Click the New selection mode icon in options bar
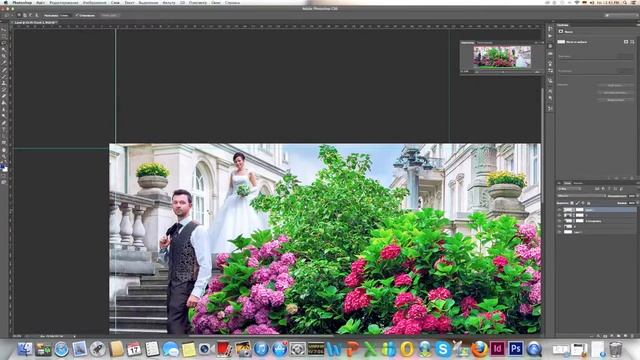The width and height of the screenshot is (640, 360). point(19,15)
